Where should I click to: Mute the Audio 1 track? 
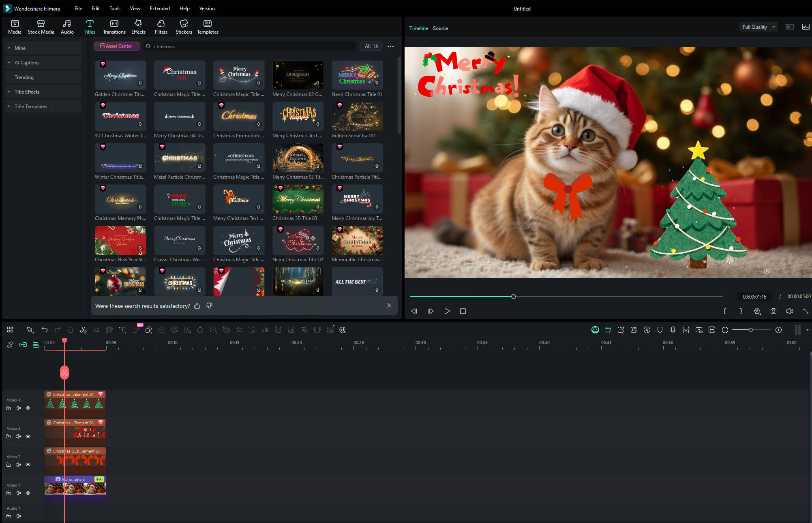click(x=18, y=516)
